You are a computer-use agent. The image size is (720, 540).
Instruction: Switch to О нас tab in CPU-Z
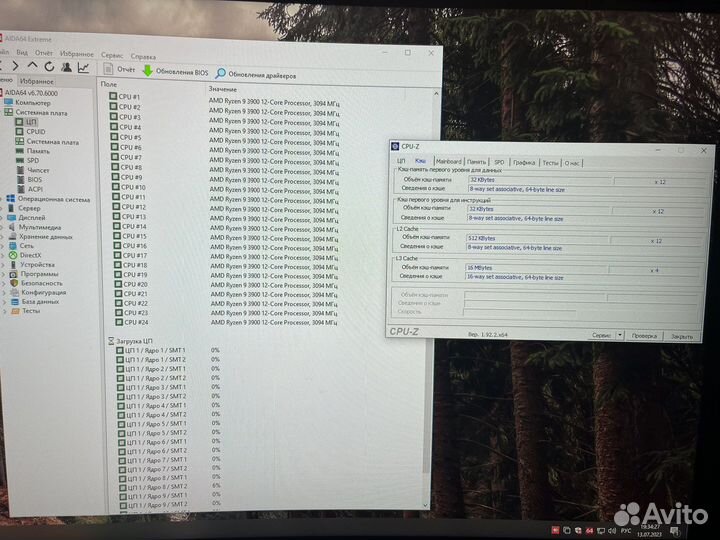572,163
